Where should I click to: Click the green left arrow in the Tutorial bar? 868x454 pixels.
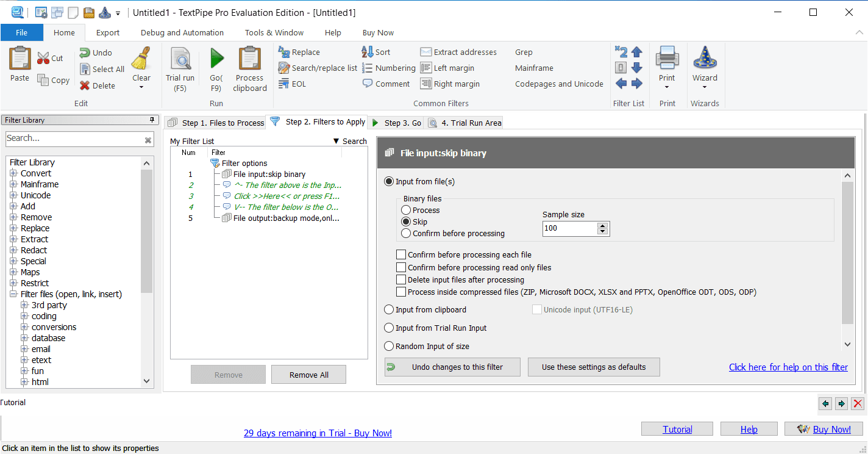pos(825,403)
